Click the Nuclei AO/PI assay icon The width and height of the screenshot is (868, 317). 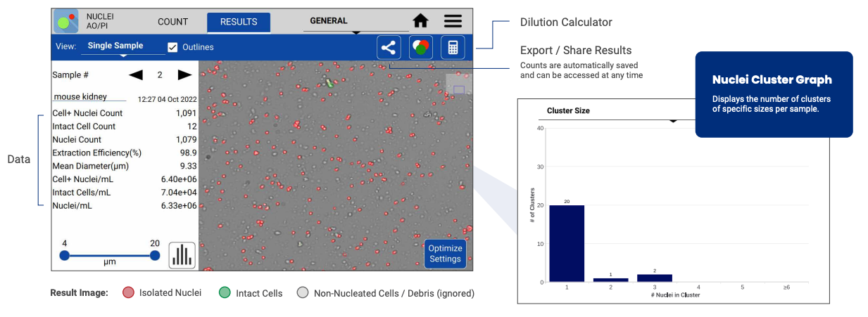(66, 21)
